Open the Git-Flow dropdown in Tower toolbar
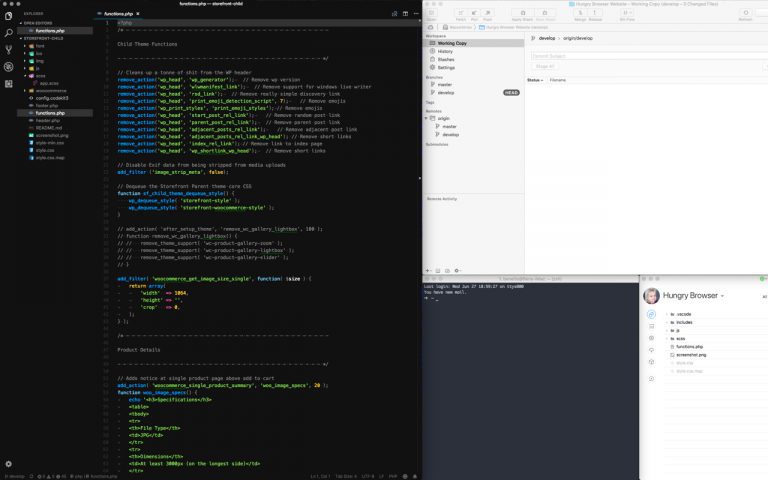The width and height of the screenshot is (768, 480). click(x=626, y=15)
